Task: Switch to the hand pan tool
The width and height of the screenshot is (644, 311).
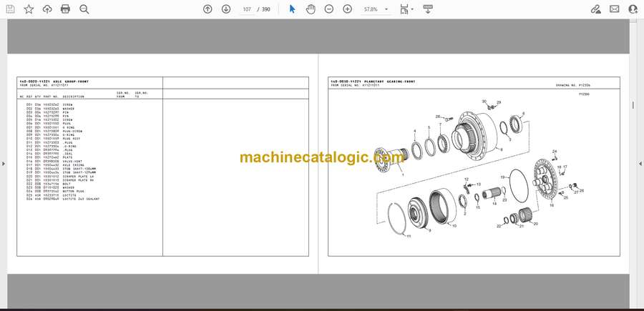Action: (x=311, y=9)
